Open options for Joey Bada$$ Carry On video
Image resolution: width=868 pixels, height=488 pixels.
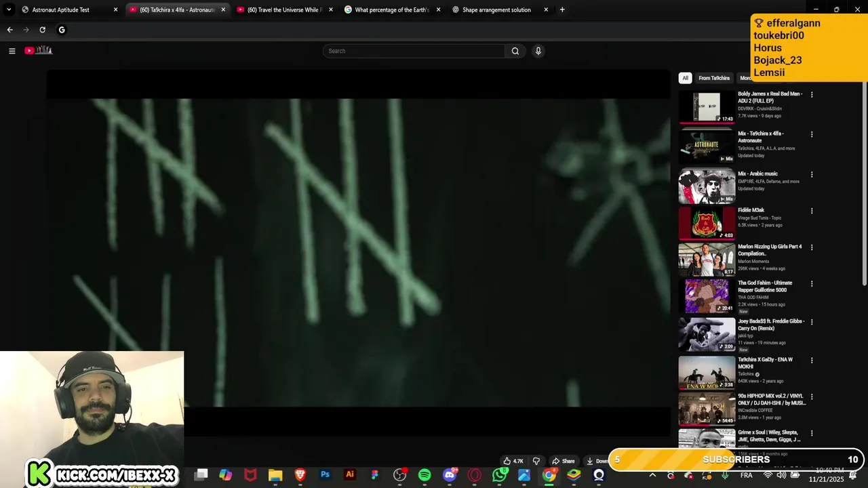click(x=812, y=322)
